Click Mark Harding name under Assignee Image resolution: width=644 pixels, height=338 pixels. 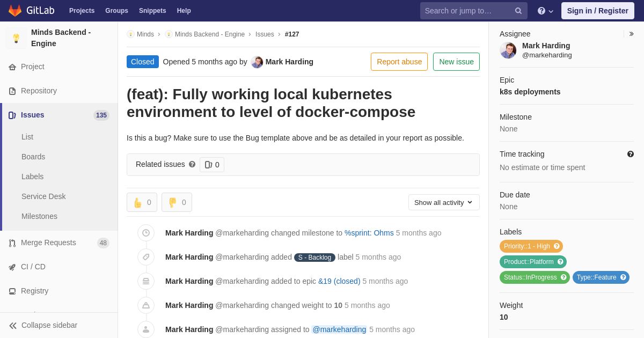(546, 46)
